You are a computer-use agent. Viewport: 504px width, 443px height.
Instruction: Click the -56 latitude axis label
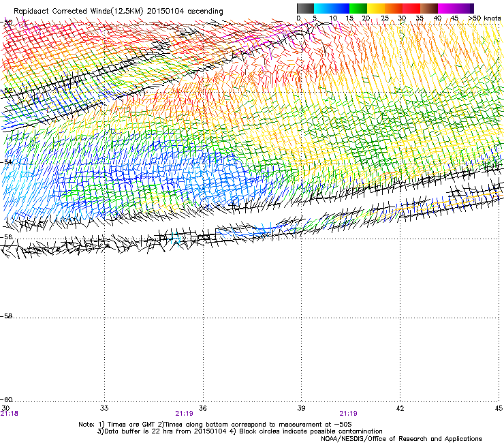pos(6,236)
